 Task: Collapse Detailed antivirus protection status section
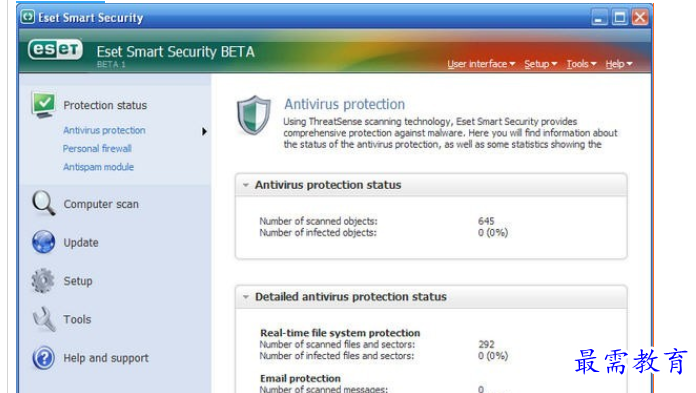pyautogui.click(x=245, y=297)
